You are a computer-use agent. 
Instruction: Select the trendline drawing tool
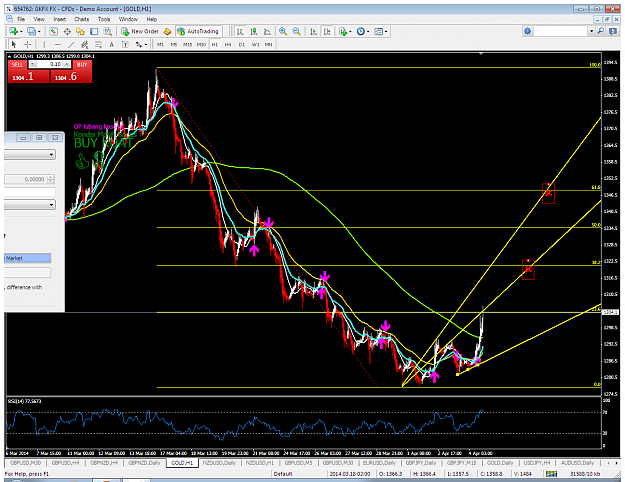pos(71,44)
